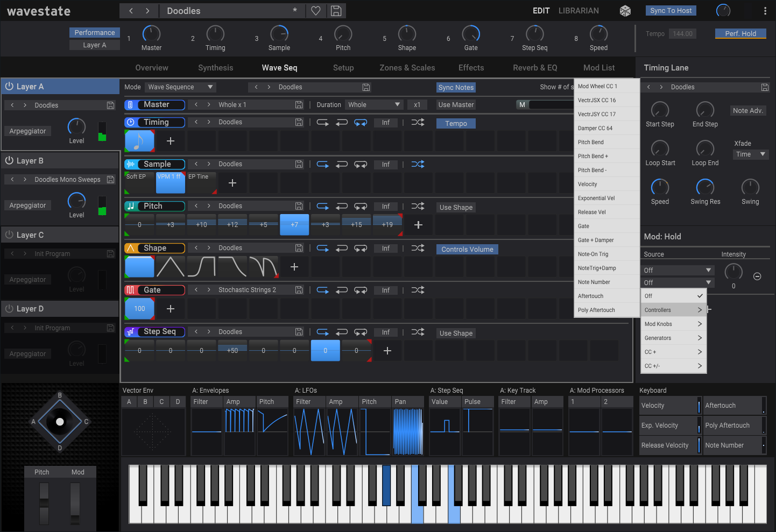Click the Tempo button in the Timing lane
Screen dimensions: 776x532
click(x=456, y=124)
